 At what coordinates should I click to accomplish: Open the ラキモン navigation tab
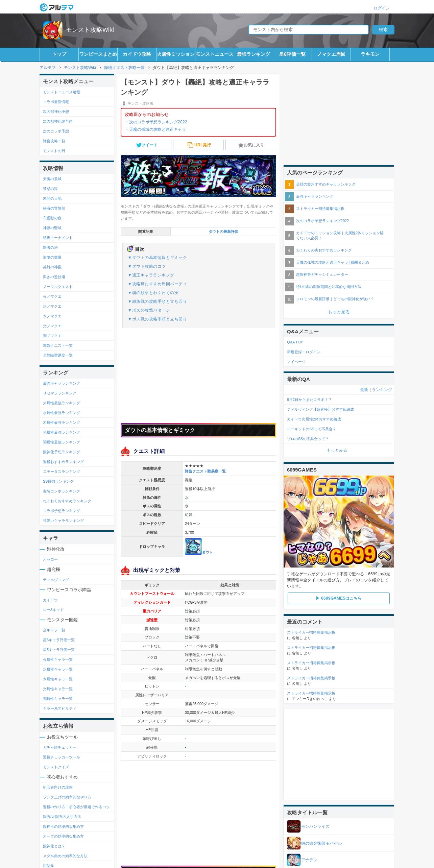[x=370, y=54]
